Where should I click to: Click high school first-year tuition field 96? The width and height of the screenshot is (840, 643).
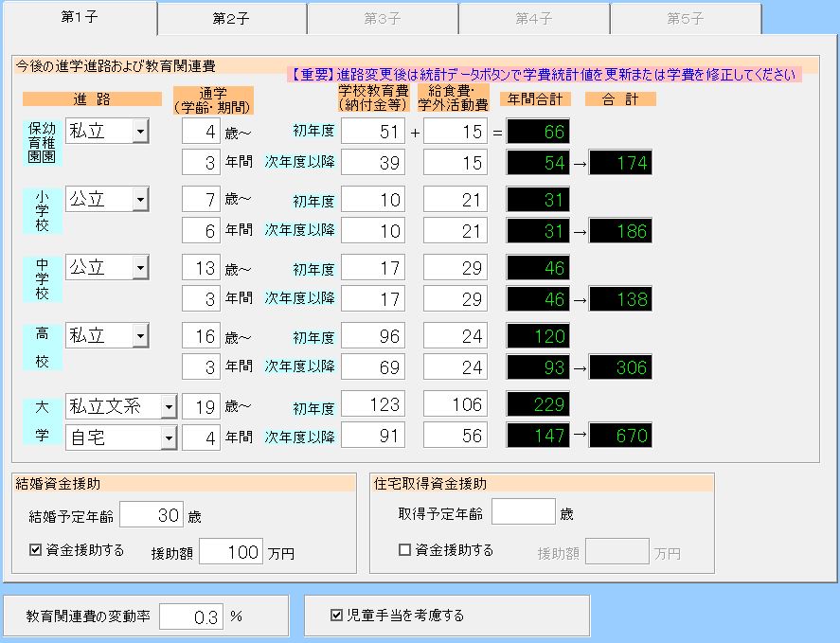[373, 335]
